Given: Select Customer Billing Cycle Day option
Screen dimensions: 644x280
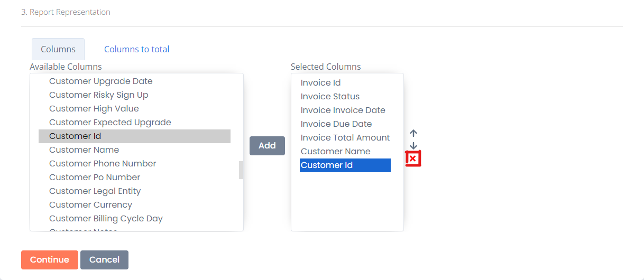Looking at the screenshot, I should click(134, 219).
